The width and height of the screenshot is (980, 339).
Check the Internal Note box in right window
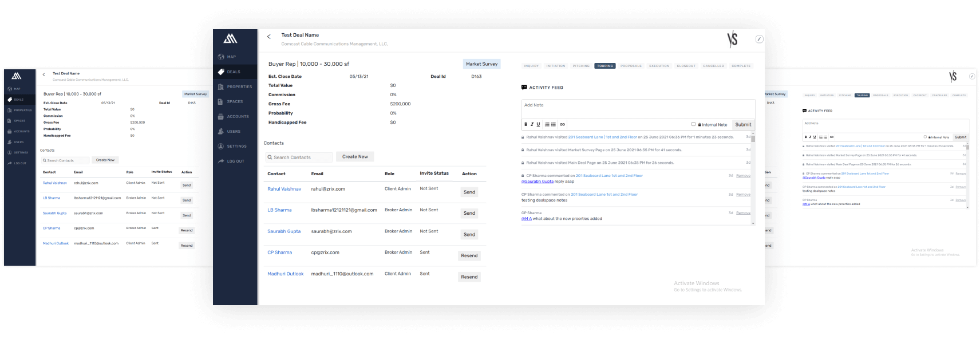925,137
